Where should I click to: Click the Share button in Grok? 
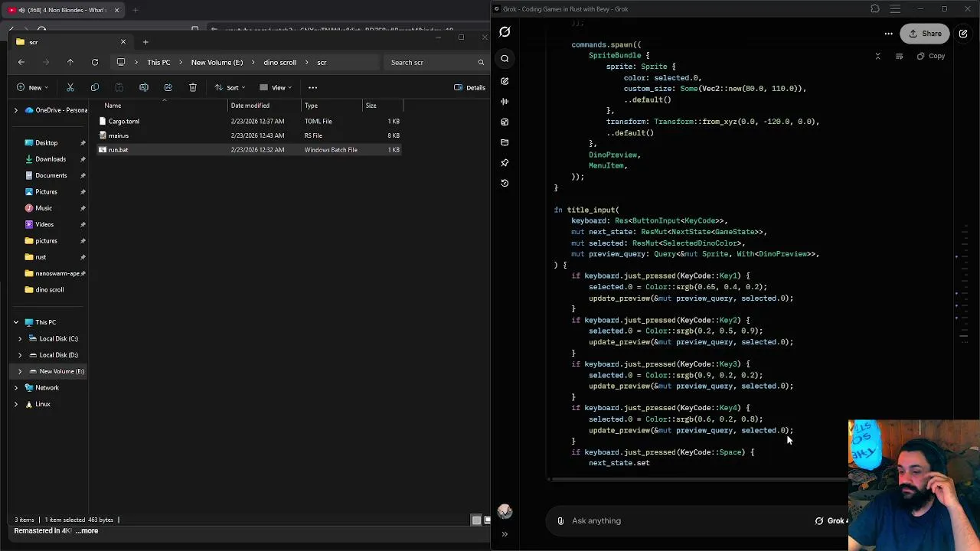pos(925,34)
